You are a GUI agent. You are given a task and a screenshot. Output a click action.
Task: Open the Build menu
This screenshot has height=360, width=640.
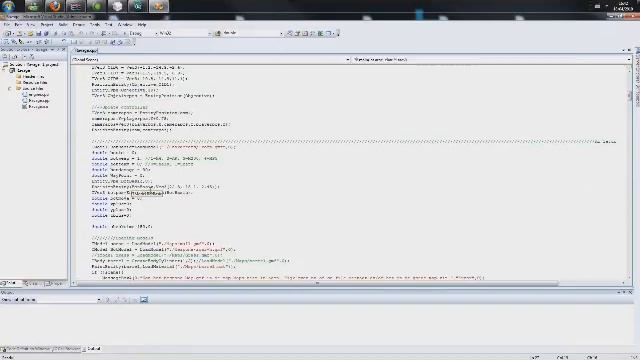[62, 24]
